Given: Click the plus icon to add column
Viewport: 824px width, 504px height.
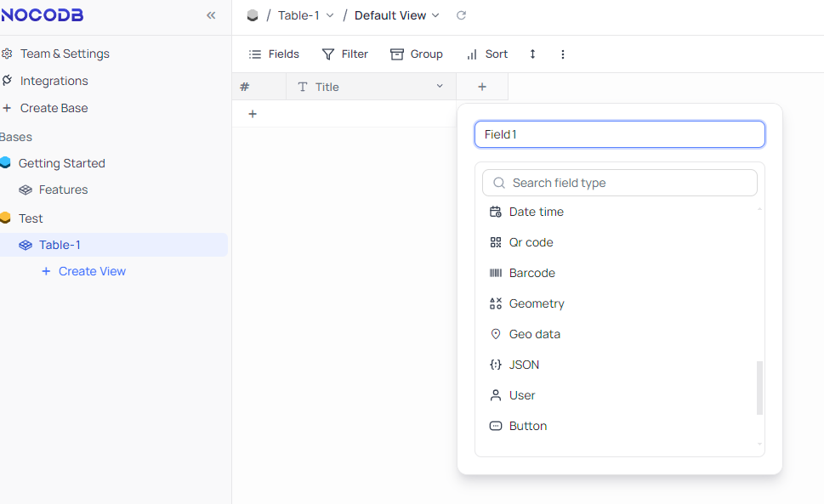Looking at the screenshot, I should 482,87.
